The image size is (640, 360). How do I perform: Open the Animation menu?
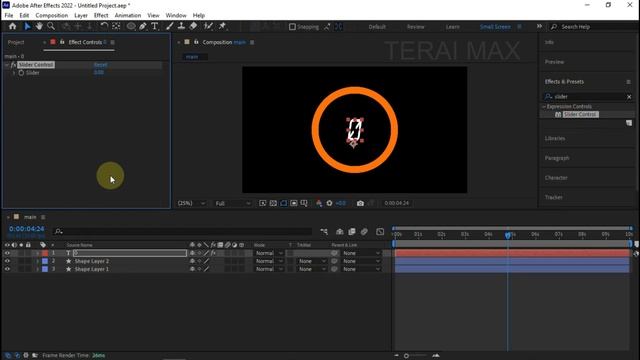128,15
